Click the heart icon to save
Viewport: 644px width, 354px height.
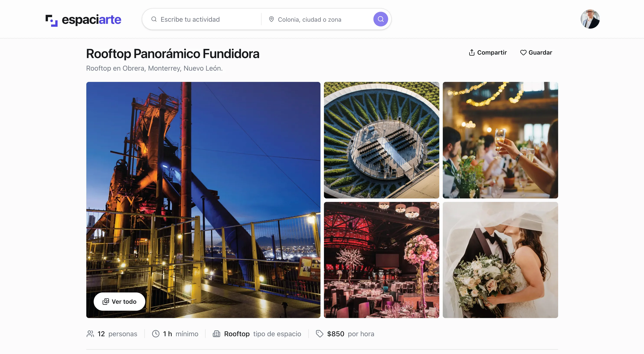523,52
